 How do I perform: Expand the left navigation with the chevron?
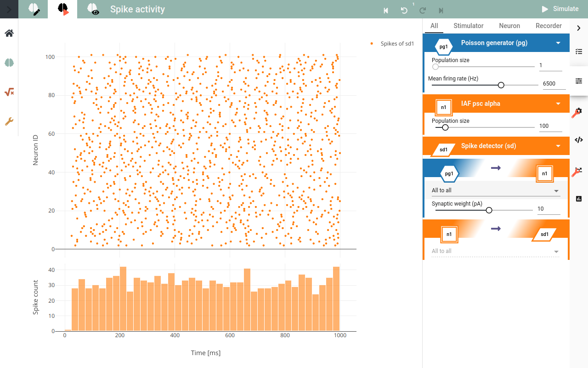tap(9, 9)
